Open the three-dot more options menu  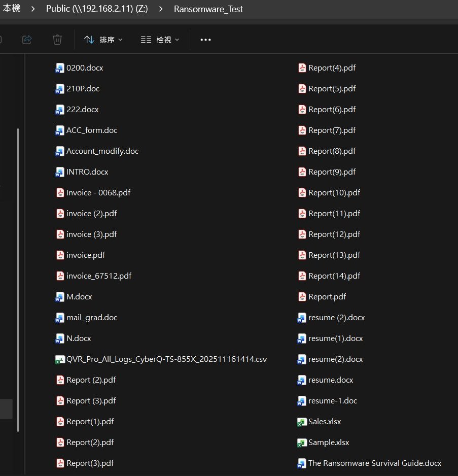pos(205,40)
